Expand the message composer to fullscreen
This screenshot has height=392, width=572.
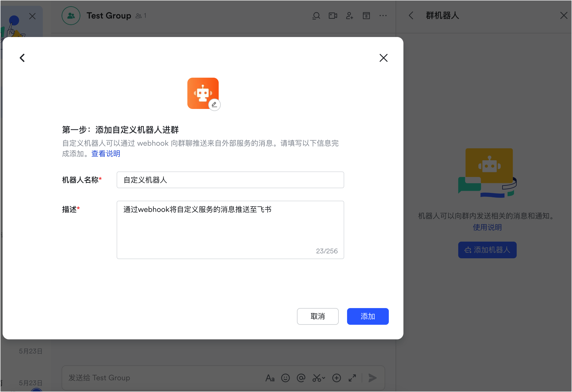click(352, 378)
